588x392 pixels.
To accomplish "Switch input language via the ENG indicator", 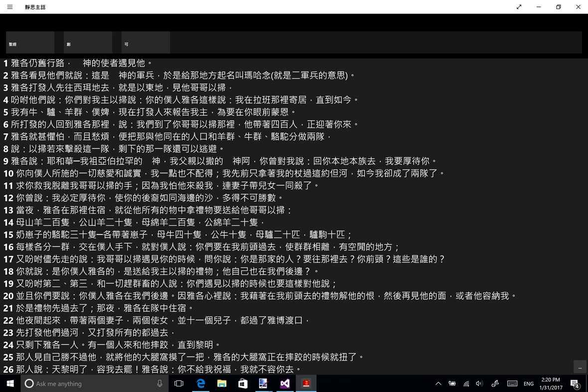I will (x=529, y=384).
